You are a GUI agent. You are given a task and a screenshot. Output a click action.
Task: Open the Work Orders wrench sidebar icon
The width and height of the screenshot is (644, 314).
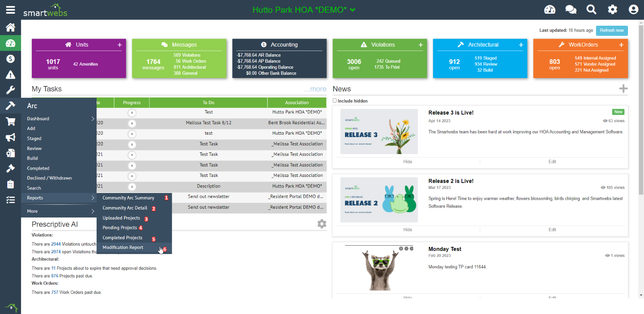tap(10, 90)
